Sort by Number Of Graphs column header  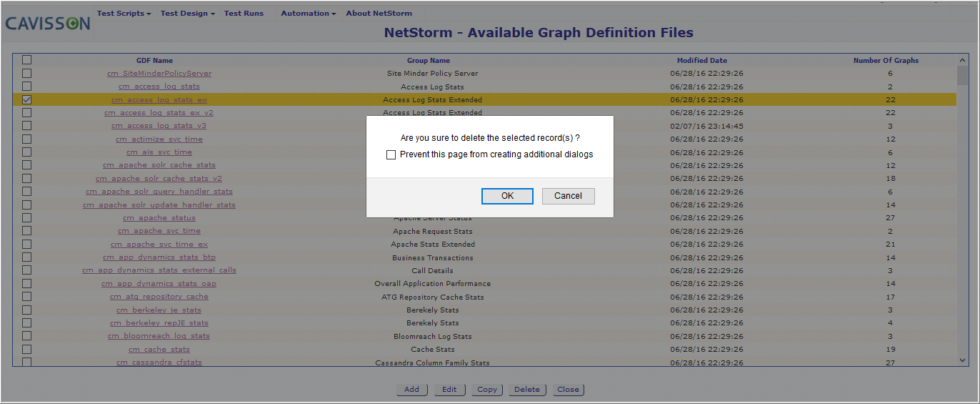click(x=886, y=61)
